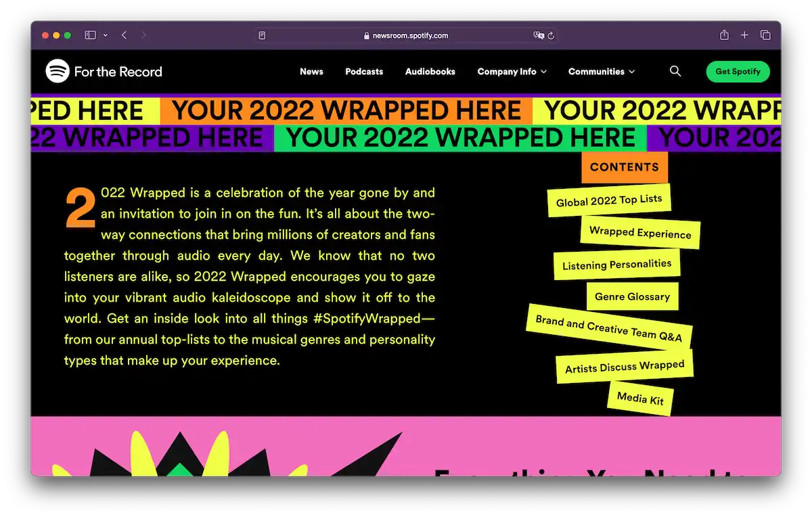Open Global 2022 Top Lists
Screen dimensions: 812x517
608,200
